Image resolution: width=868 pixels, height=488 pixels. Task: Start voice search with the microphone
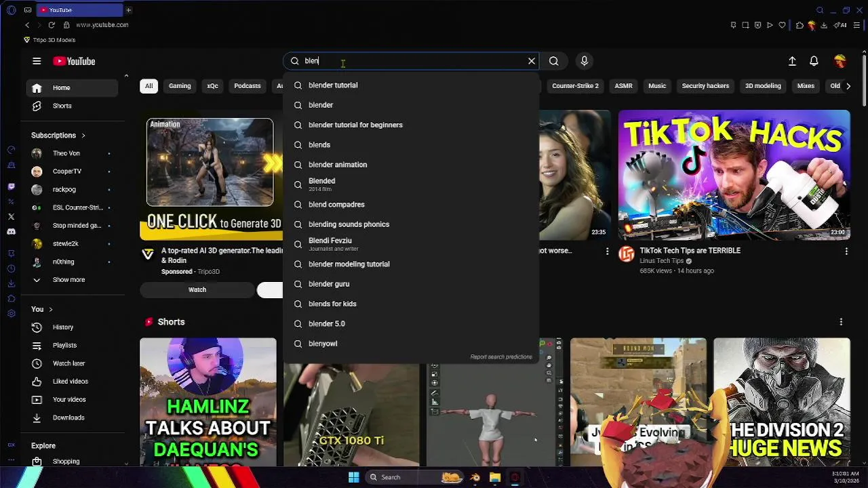coord(584,61)
